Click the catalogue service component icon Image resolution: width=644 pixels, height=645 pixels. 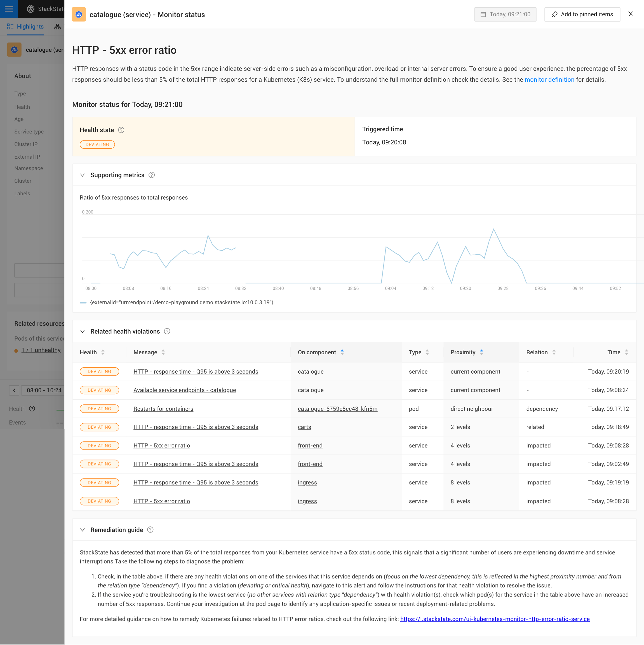[x=79, y=14]
